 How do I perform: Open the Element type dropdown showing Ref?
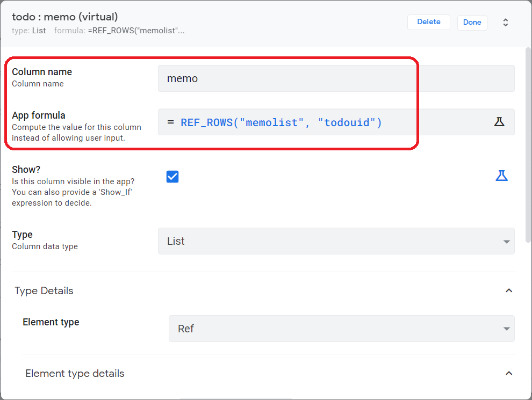[x=341, y=329]
